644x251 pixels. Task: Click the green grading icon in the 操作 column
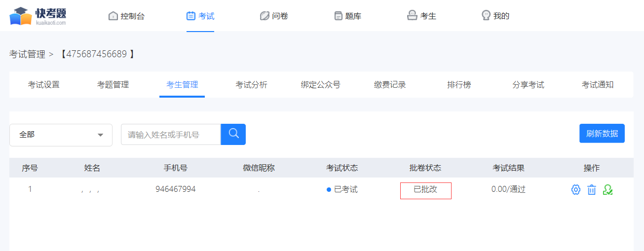click(607, 190)
